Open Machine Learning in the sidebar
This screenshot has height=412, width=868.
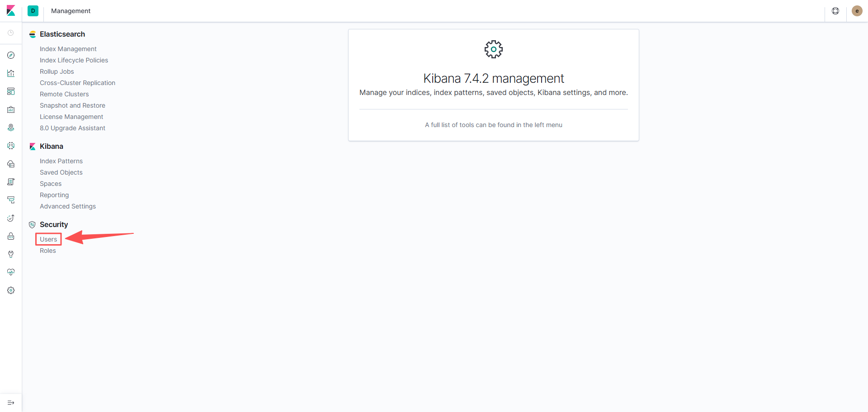coord(11,146)
